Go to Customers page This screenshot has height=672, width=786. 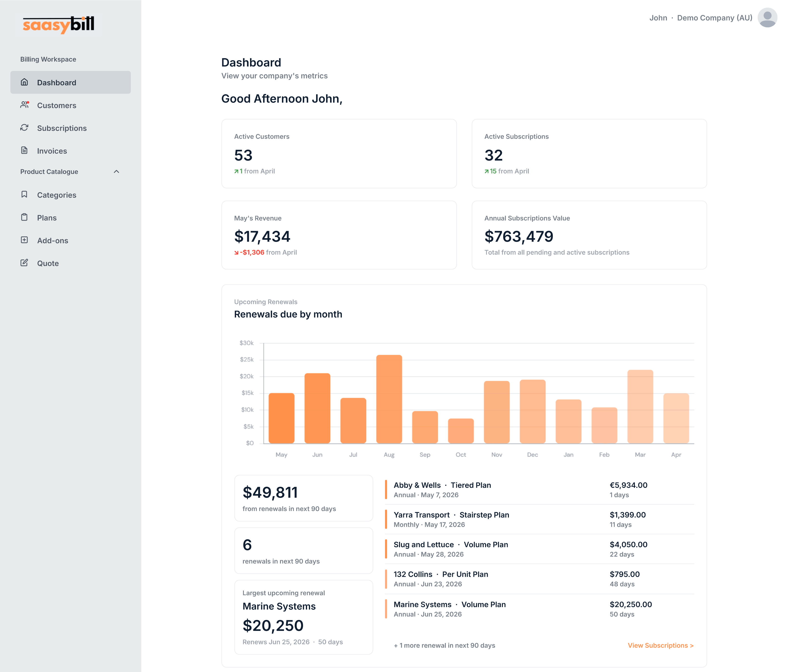coord(71,105)
